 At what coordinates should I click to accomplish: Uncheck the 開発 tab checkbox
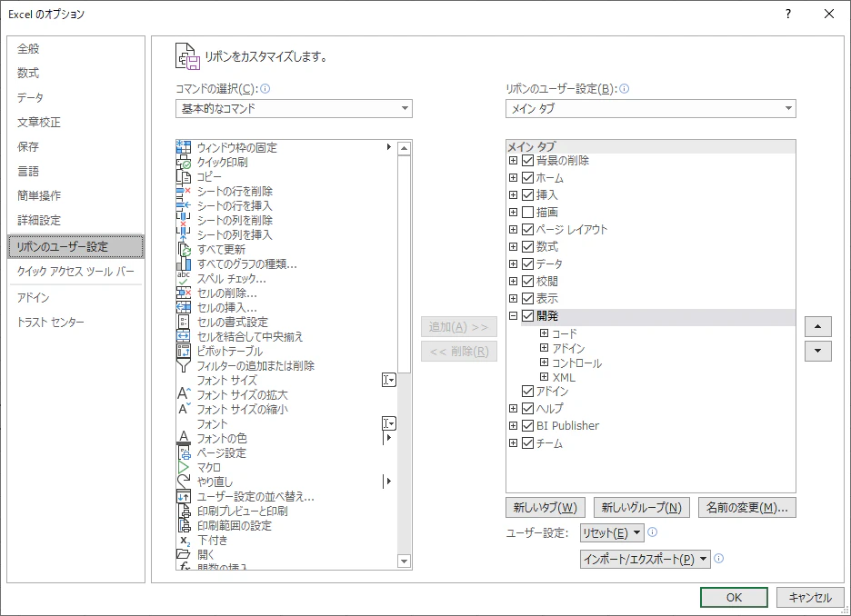click(527, 315)
